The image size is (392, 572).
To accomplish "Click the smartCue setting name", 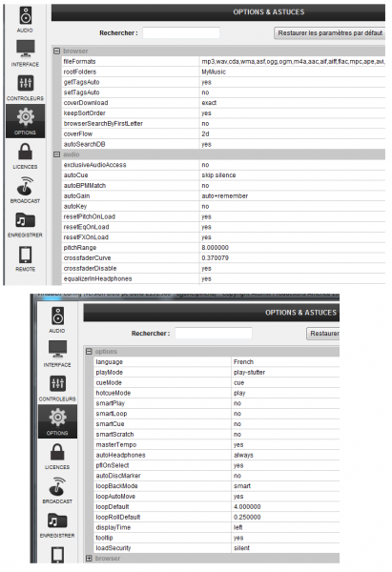I will [110, 424].
